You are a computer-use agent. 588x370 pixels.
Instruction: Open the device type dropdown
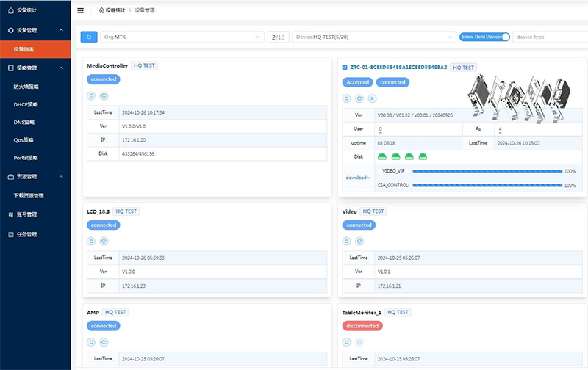click(550, 37)
